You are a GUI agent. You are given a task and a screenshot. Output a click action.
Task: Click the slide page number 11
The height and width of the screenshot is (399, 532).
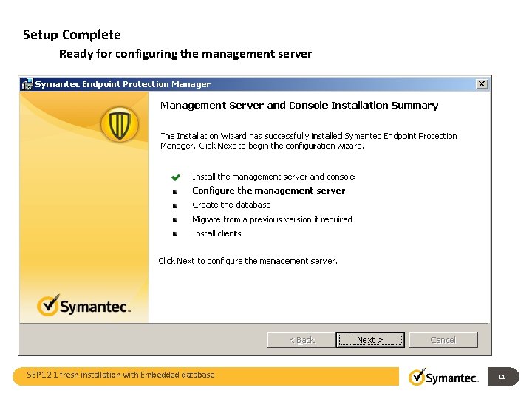[502, 377]
